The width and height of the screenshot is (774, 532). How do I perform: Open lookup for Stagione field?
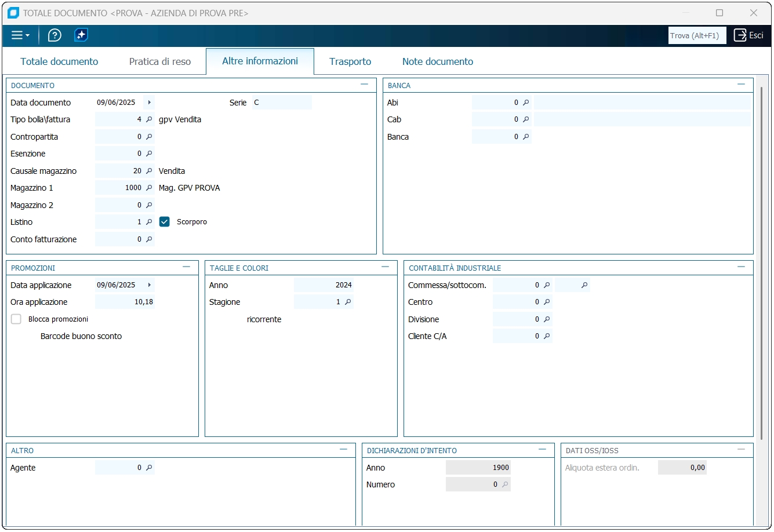[x=348, y=302]
